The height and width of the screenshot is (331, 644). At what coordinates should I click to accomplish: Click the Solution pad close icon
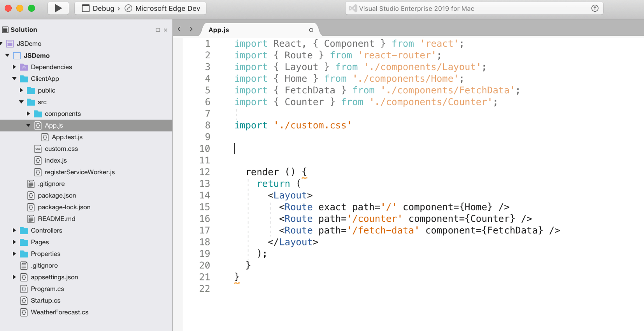[165, 30]
